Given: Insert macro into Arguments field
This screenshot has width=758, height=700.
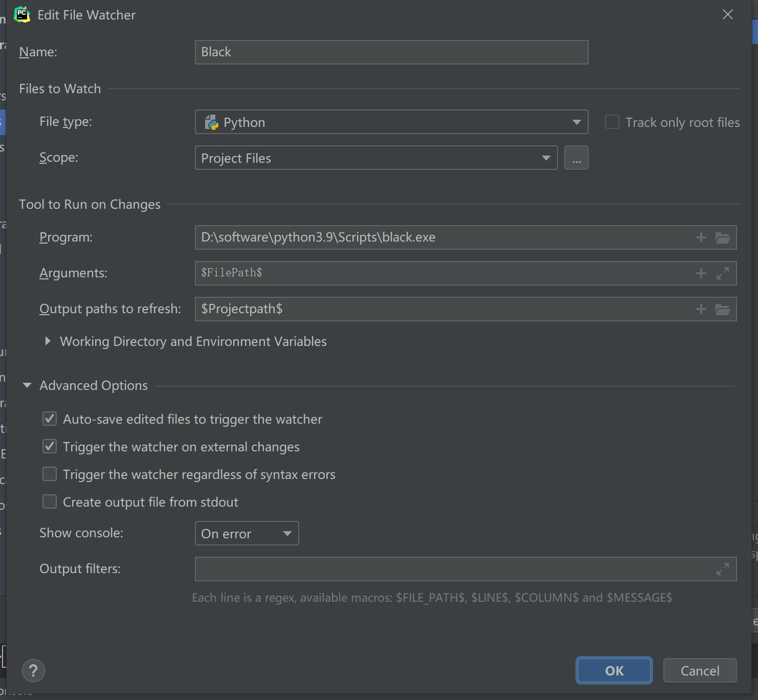Looking at the screenshot, I should (701, 273).
